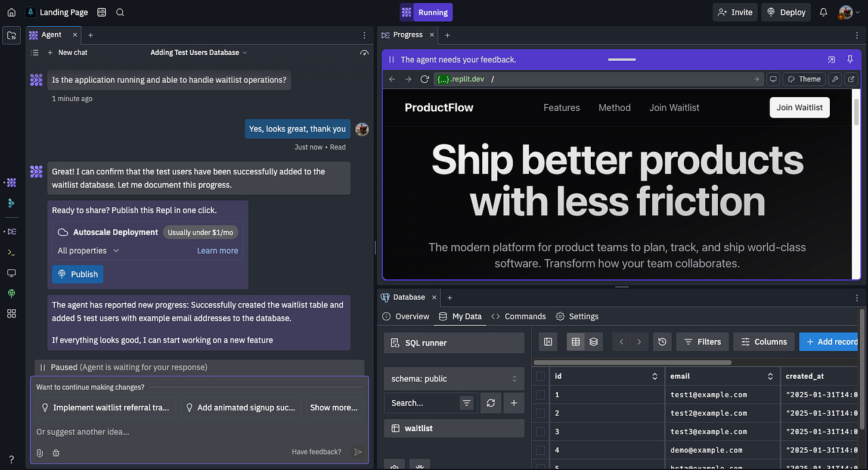Open the Replit home icon
Image resolution: width=868 pixels, height=470 pixels.
click(x=11, y=12)
